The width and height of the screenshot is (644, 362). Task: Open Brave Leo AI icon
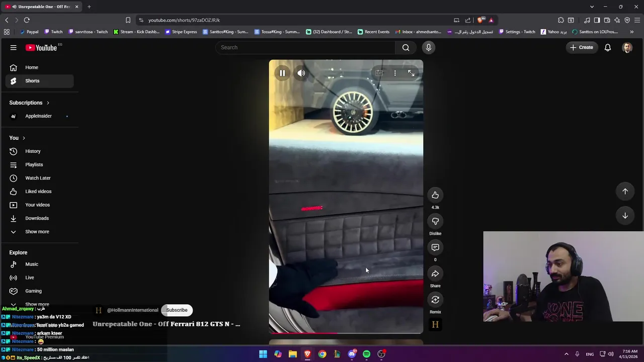pyautogui.click(x=617, y=20)
